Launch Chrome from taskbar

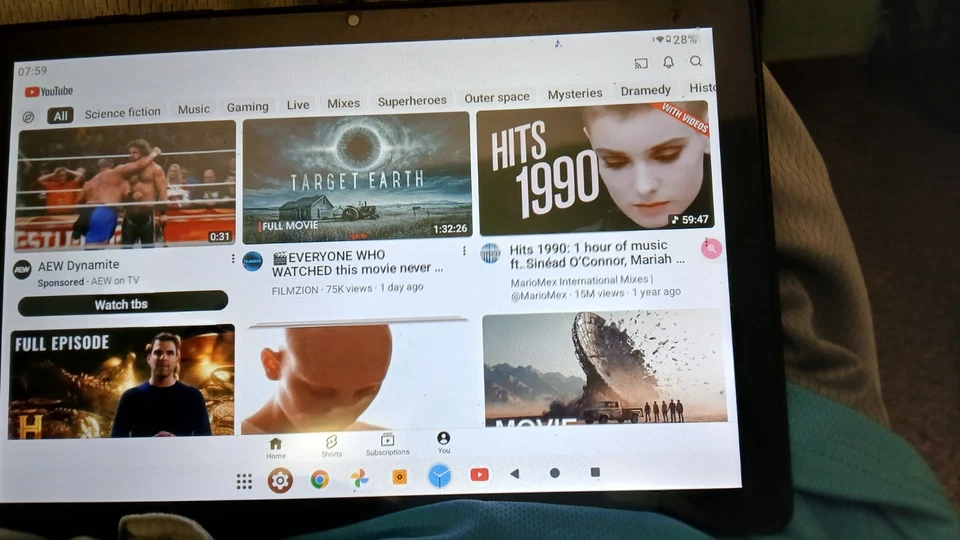click(x=319, y=479)
